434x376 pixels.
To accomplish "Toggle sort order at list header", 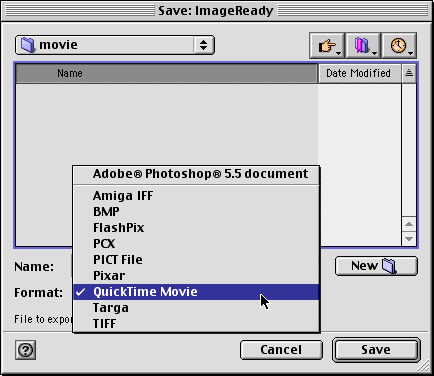I will [409, 73].
